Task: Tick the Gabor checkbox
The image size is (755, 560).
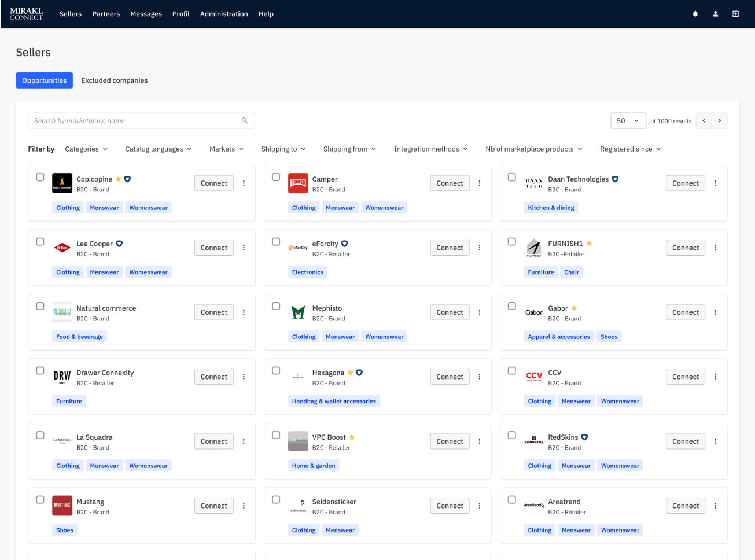Action: point(512,306)
